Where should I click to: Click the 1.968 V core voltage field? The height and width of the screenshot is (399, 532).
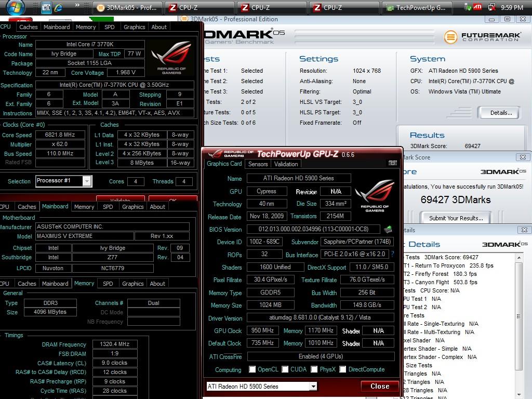[x=126, y=72]
